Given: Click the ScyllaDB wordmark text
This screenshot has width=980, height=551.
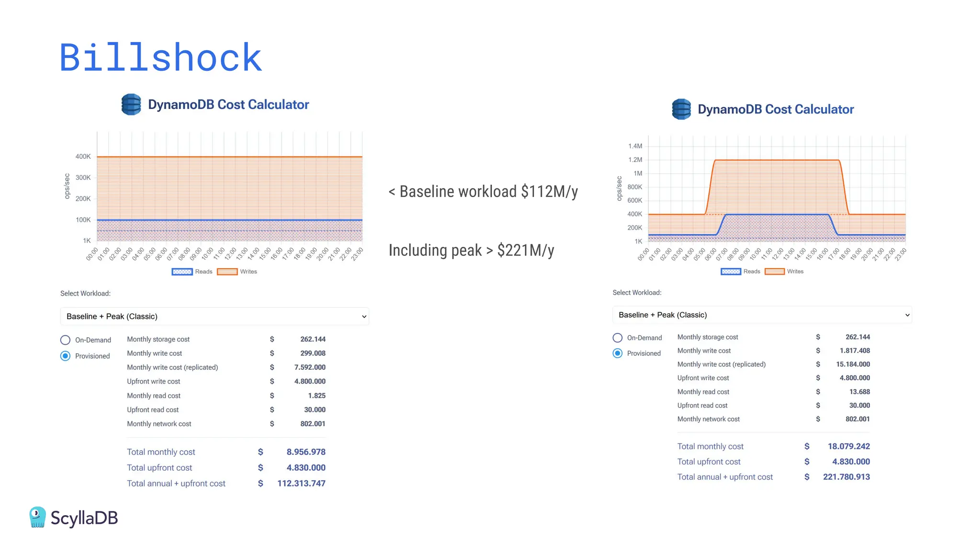Looking at the screenshot, I should point(84,518).
